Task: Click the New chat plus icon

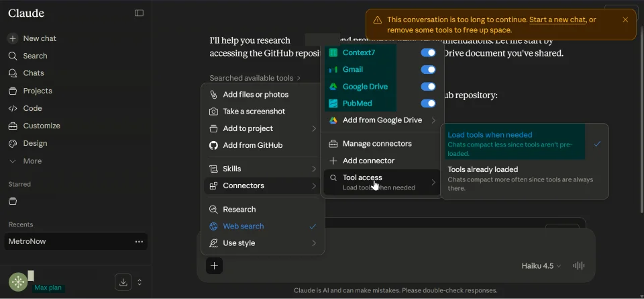Action: pos(13,38)
